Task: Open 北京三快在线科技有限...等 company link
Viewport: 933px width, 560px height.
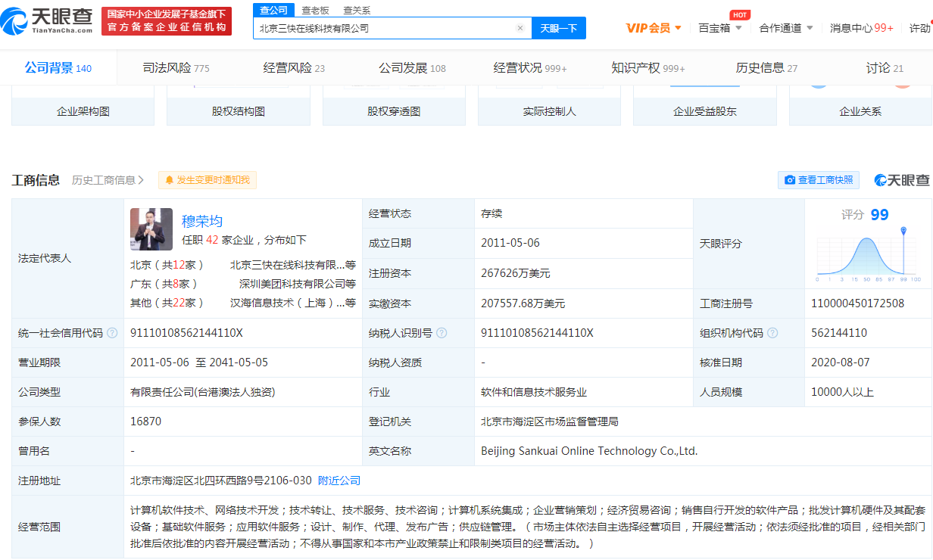Action: pos(293,265)
